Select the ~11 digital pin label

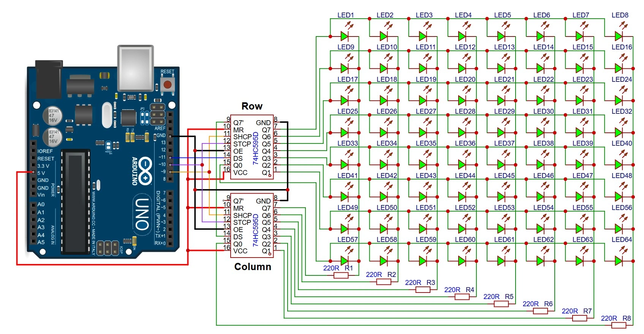162,157
